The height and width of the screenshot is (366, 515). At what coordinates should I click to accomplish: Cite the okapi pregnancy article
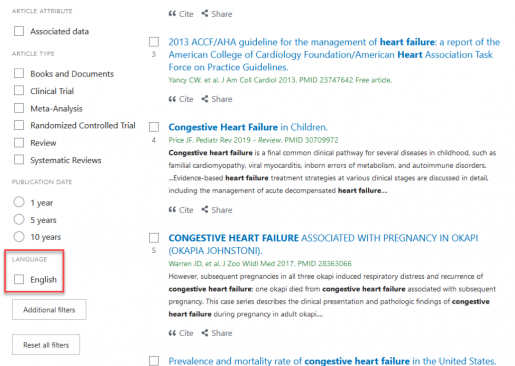tap(181, 333)
